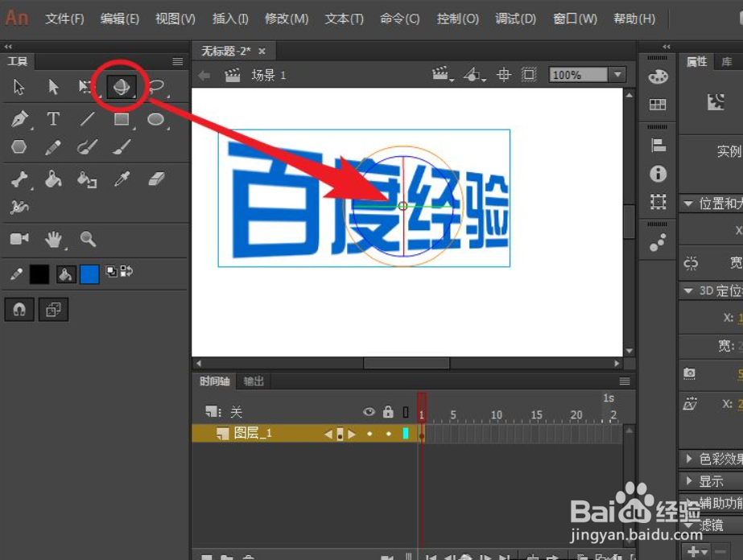Collapse the 位置和大小 section
Screen dimensions: 743x560
click(x=688, y=204)
